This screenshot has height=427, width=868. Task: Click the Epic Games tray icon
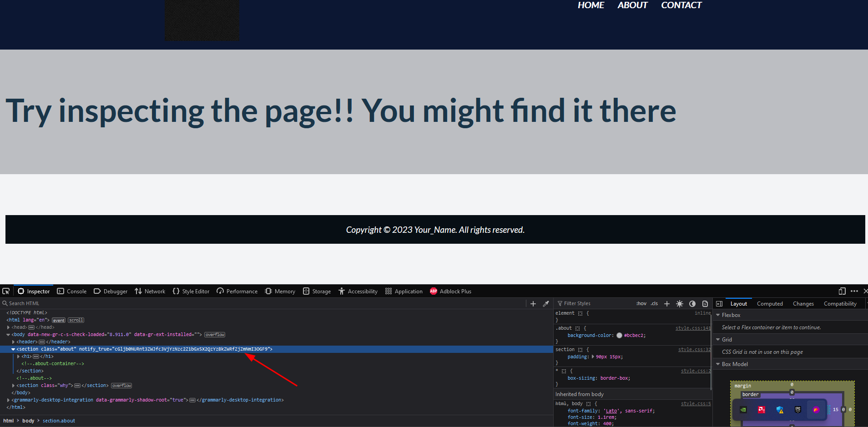(x=797, y=410)
